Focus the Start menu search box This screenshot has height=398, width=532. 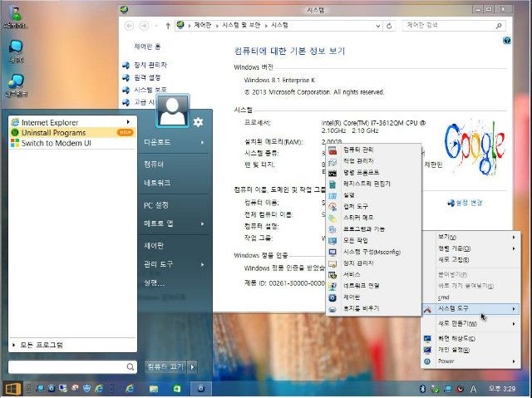click(72, 366)
